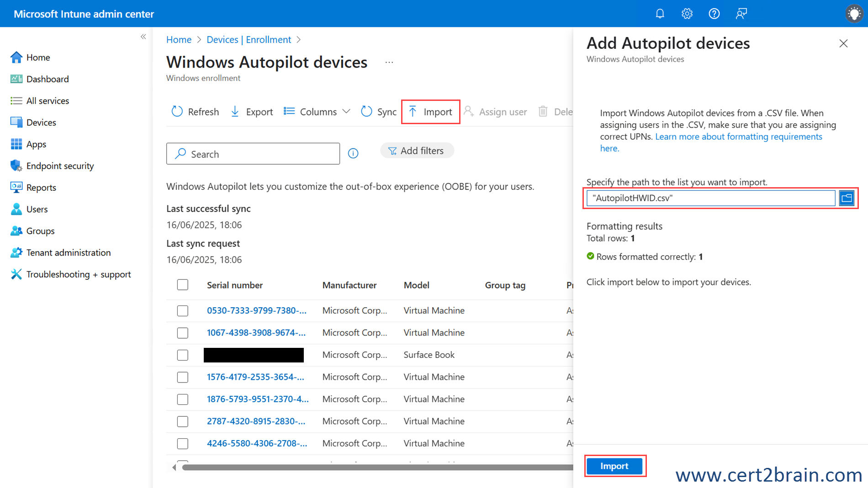The height and width of the screenshot is (488, 868).
Task: Sort by Model column header
Action: (417, 285)
